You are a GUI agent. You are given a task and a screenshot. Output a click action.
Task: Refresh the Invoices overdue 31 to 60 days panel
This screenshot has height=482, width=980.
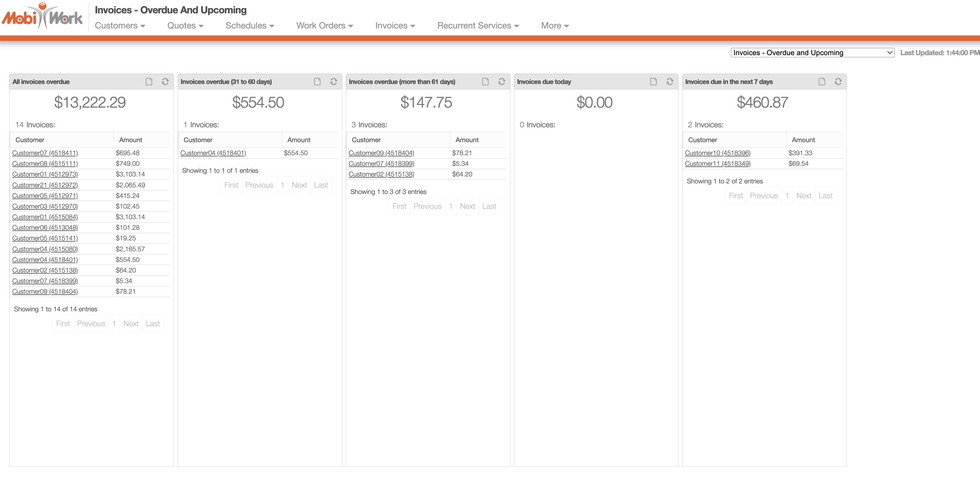pos(333,82)
